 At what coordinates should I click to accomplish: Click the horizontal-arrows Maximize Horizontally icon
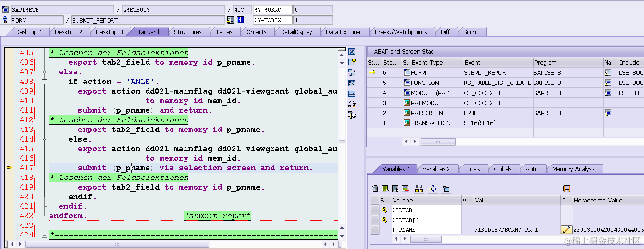coord(352,94)
